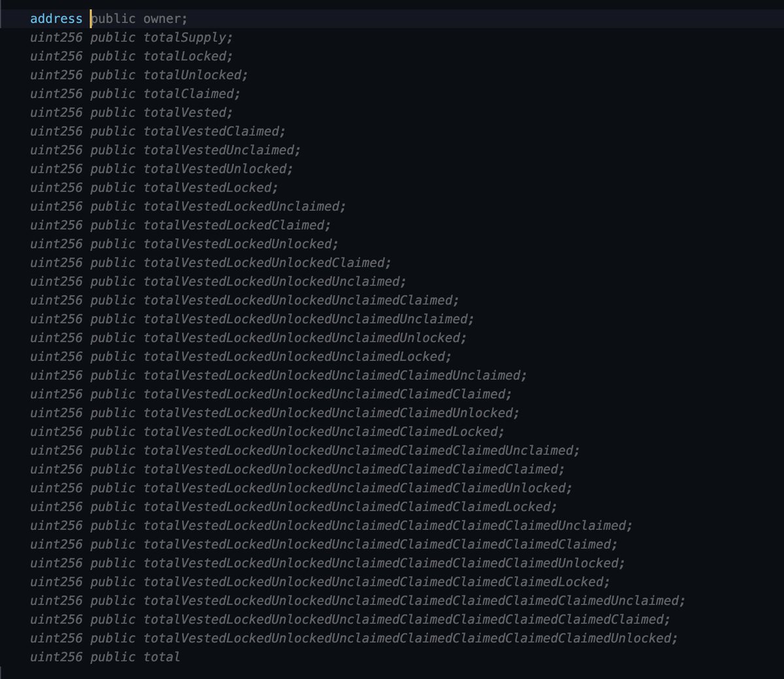Click on 'totalVestedLockedUnlockedUnclaimedClaimedClaimedClaimedUnclaimed;'
The width and height of the screenshot is (784, 679).
(389, 526)
